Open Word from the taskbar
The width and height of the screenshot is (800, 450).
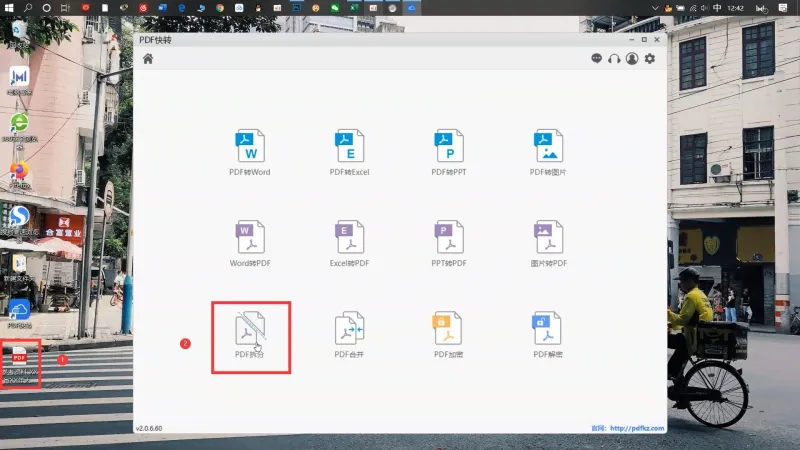point(162,8)
